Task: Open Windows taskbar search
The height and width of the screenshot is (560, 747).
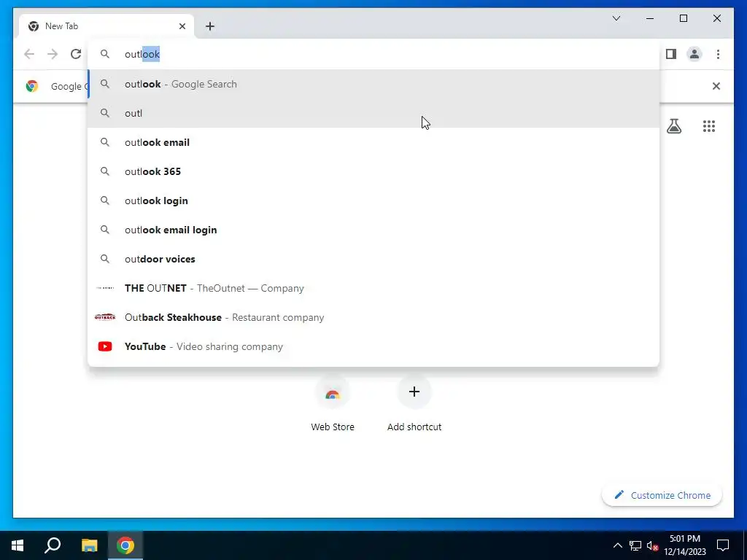Action: coord(53,545)
